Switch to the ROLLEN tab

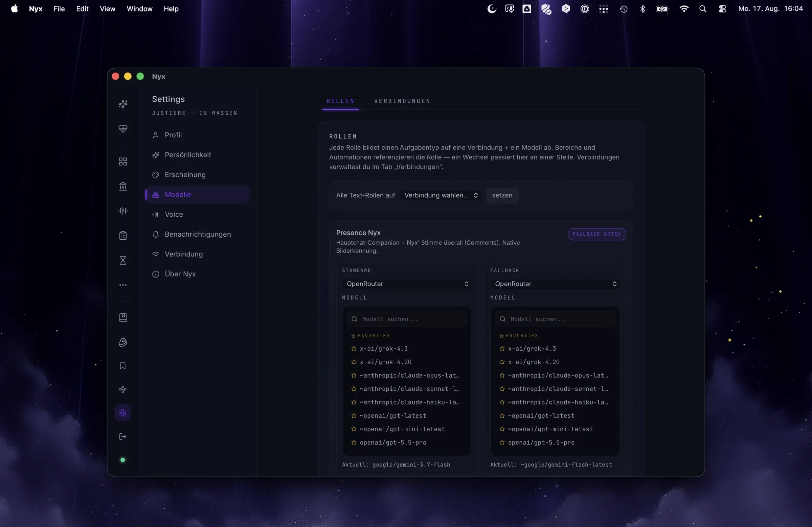[x=340, y=101]
